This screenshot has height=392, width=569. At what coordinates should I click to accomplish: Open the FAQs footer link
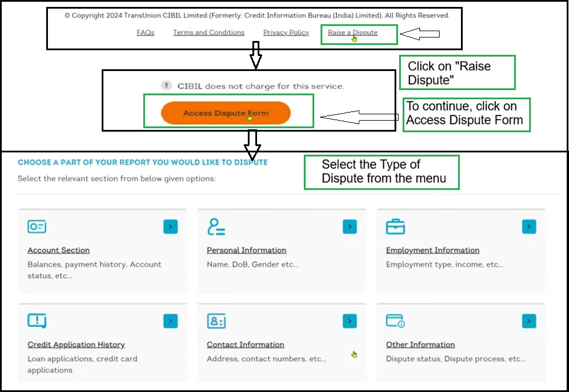146,33
